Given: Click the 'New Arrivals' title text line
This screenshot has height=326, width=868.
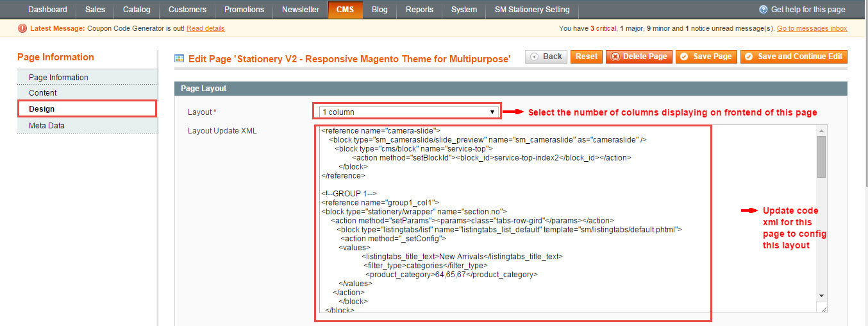Looking at the screenshot, I should click(462, 256).
